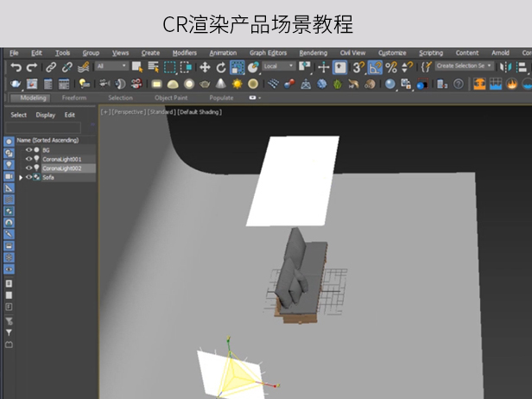Screen dimensions: 532x399
Task: Activate the Rotate tool
Action: 221,66
